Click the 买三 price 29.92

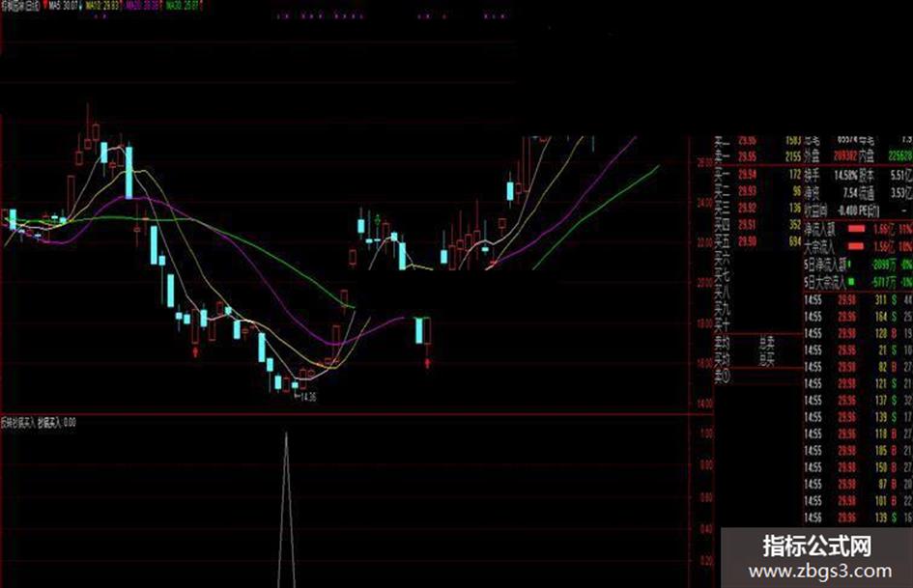point(747,208)
